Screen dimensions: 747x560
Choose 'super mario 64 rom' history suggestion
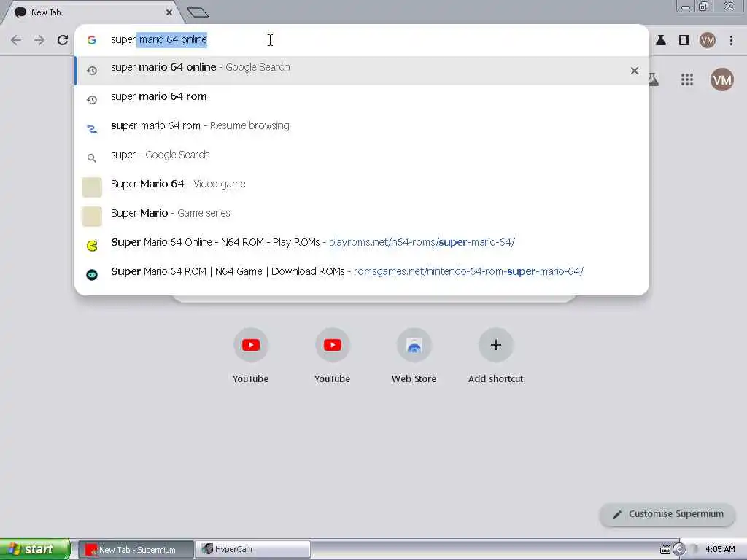coord(362,99)
